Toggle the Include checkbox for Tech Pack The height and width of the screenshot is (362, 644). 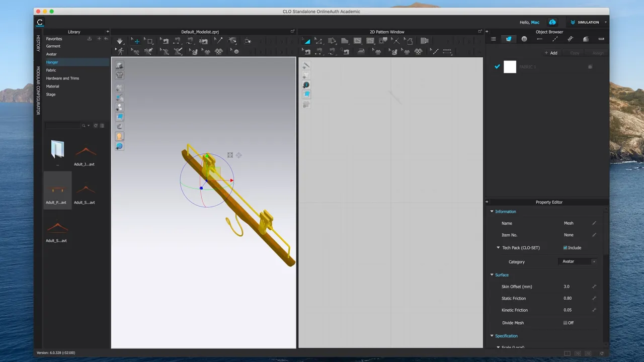coord(565,248)
